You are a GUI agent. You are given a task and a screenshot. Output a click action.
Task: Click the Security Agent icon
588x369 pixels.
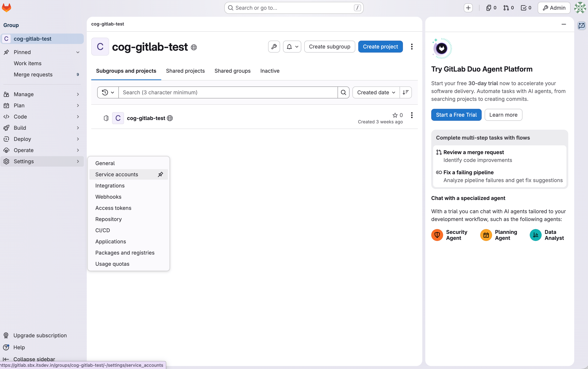pyautogui.click(x=437, y=235)
